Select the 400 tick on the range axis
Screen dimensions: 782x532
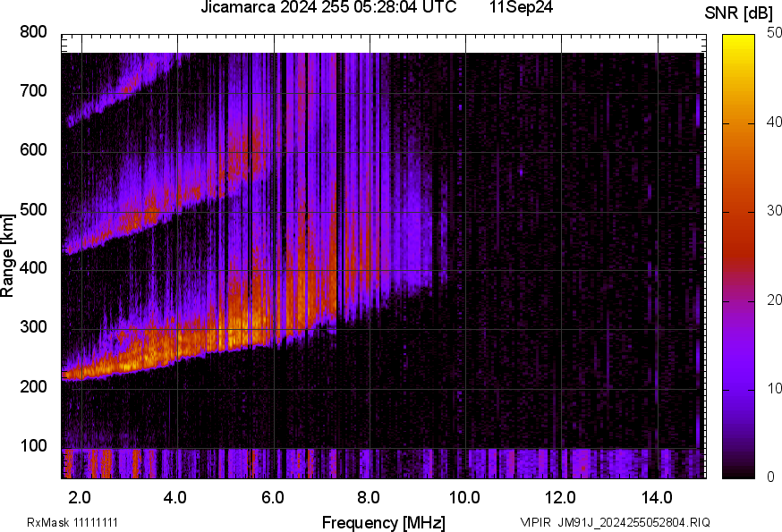[33, 268]
